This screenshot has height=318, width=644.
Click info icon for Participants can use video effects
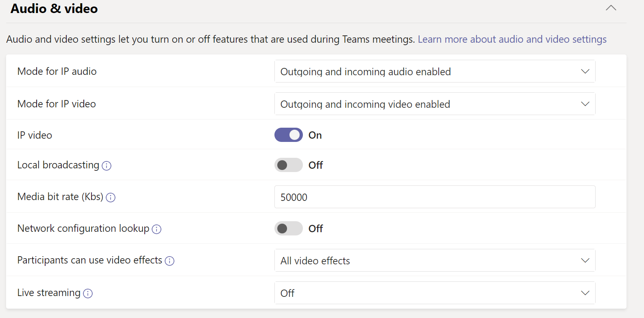point(170,261)
